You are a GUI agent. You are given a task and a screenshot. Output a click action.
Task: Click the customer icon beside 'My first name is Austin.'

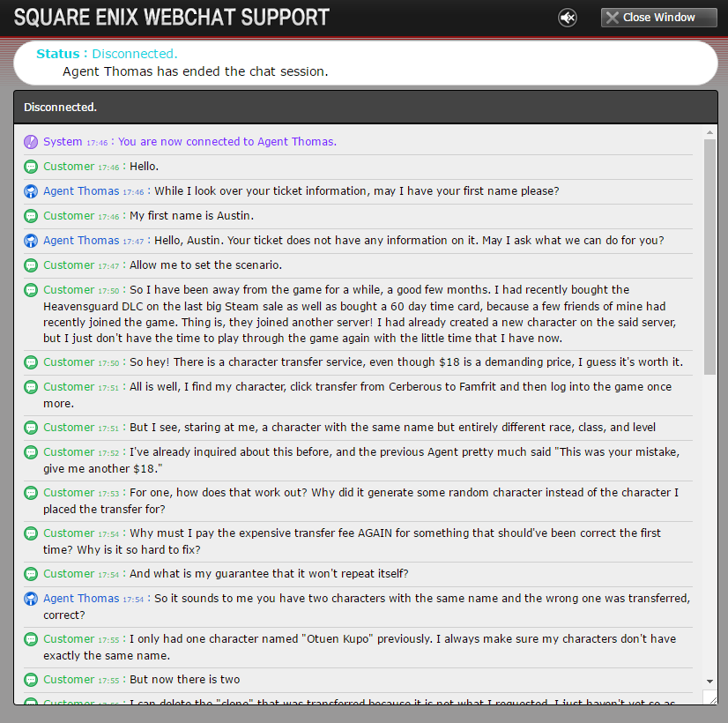(x=31, y=216)
